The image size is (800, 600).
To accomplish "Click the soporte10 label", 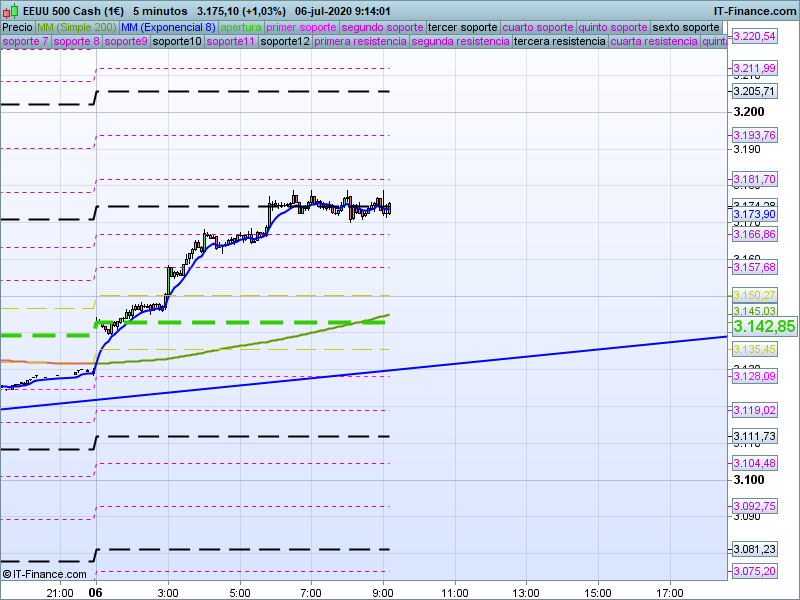I will pos(177,41).
